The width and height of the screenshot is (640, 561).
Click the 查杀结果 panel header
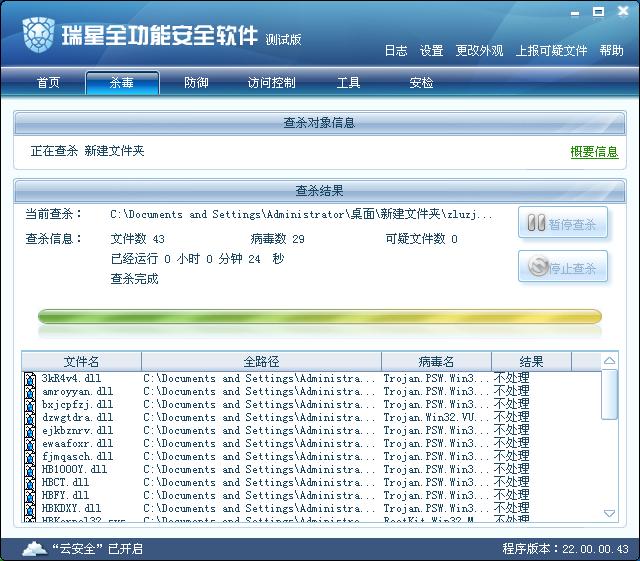[320, 191]
